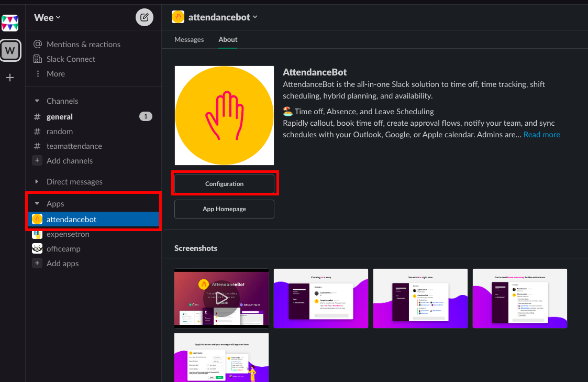Screen dimensions: 588x382
Task: Click the Channels section label
Action: [x=62, y=101]
